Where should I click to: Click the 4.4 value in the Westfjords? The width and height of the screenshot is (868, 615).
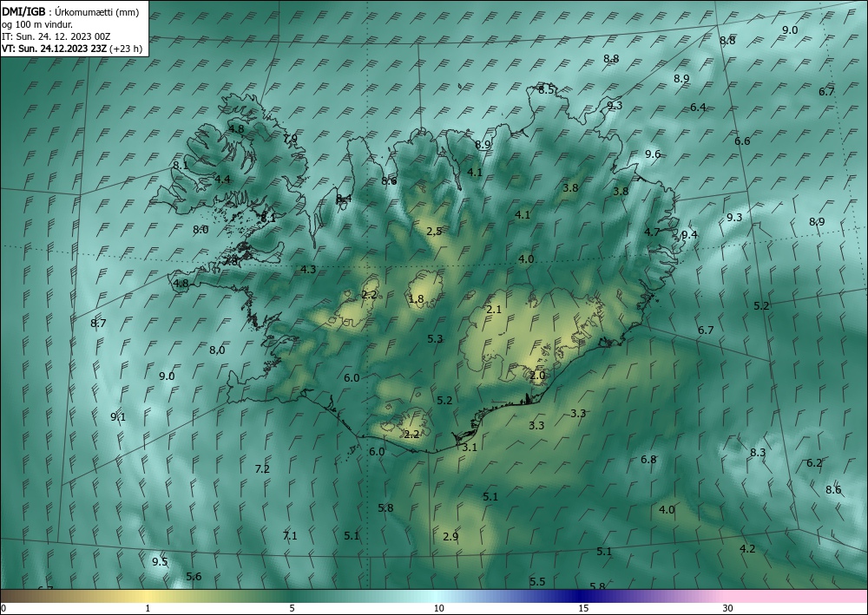[222, 180]
